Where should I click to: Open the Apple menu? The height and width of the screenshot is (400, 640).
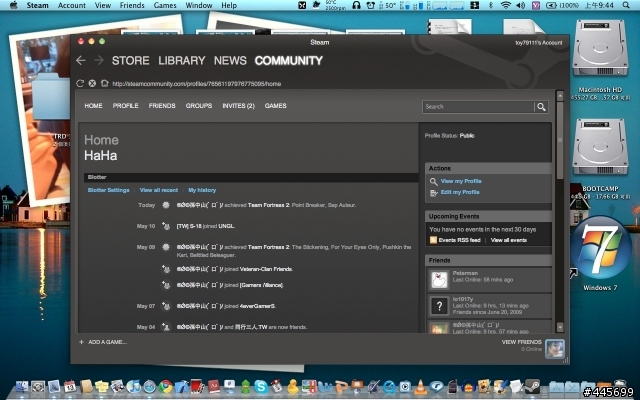coord(13,5)
